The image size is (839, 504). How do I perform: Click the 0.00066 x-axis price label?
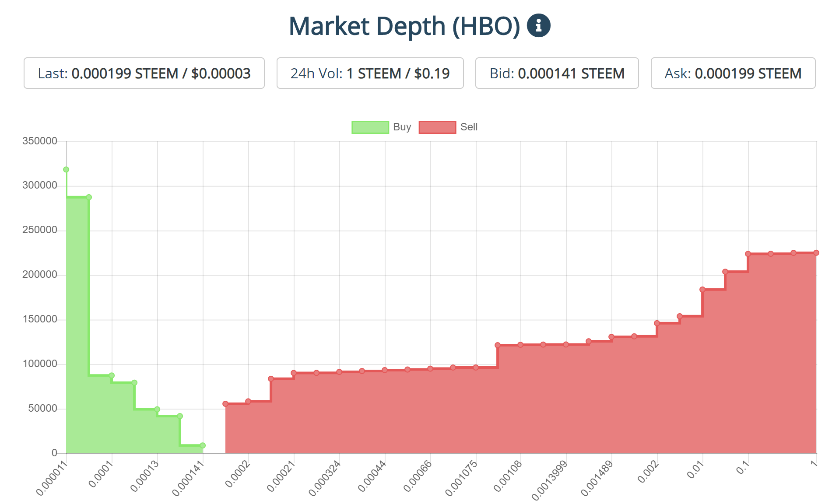418,476
